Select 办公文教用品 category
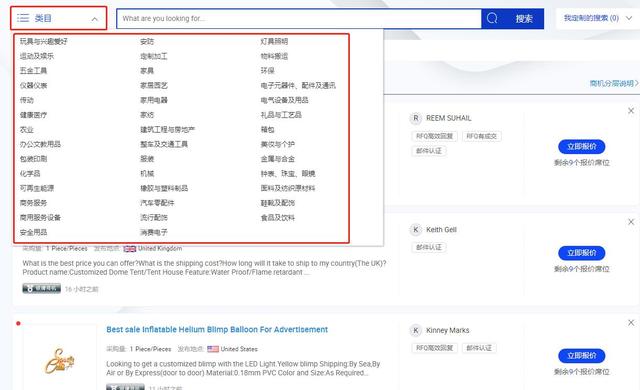 [x=40, y=144]
